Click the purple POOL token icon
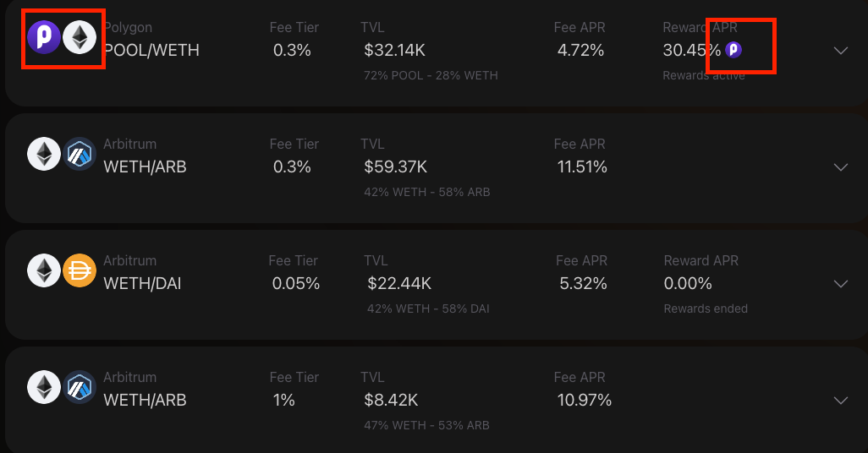Viewport: 868px width, 453px height. click(44, 38)
